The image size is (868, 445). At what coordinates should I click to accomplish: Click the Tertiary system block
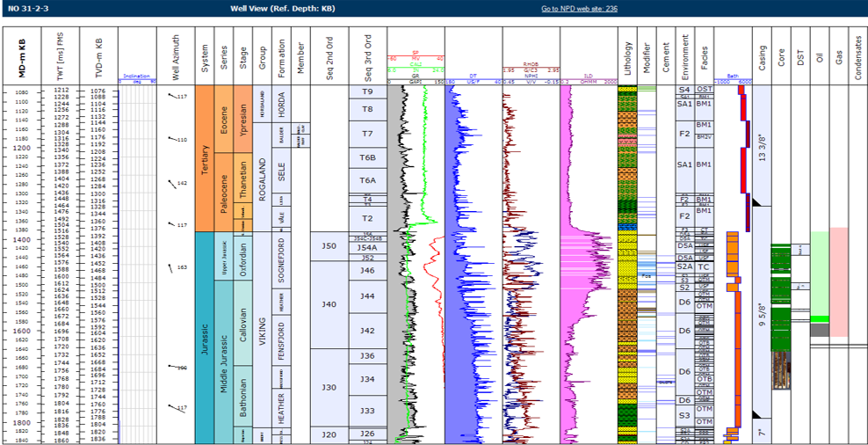(x=205, y=158)
